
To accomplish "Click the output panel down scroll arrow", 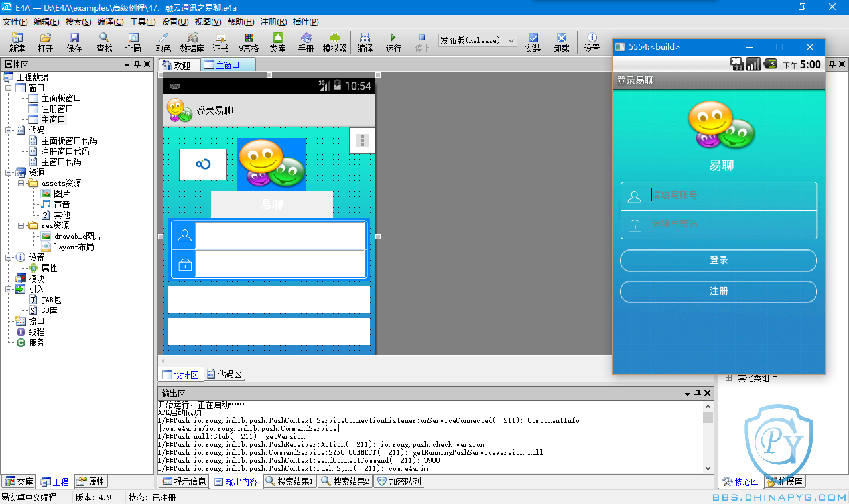I will [708, 468].
